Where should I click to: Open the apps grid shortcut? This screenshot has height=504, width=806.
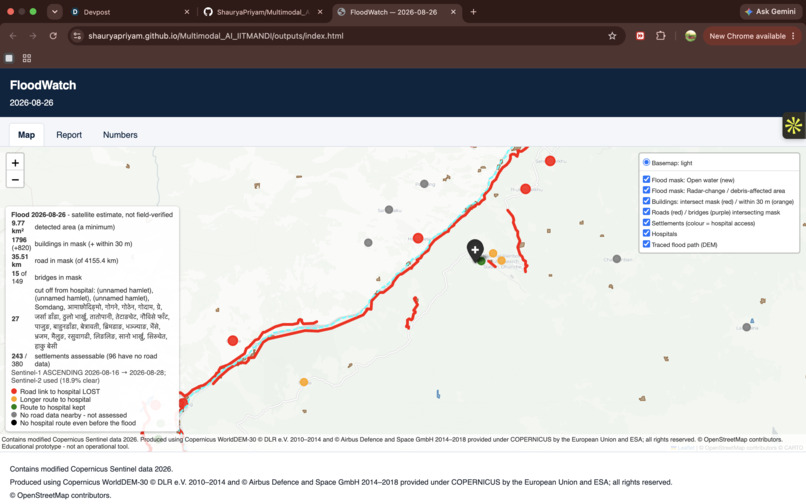27,58
